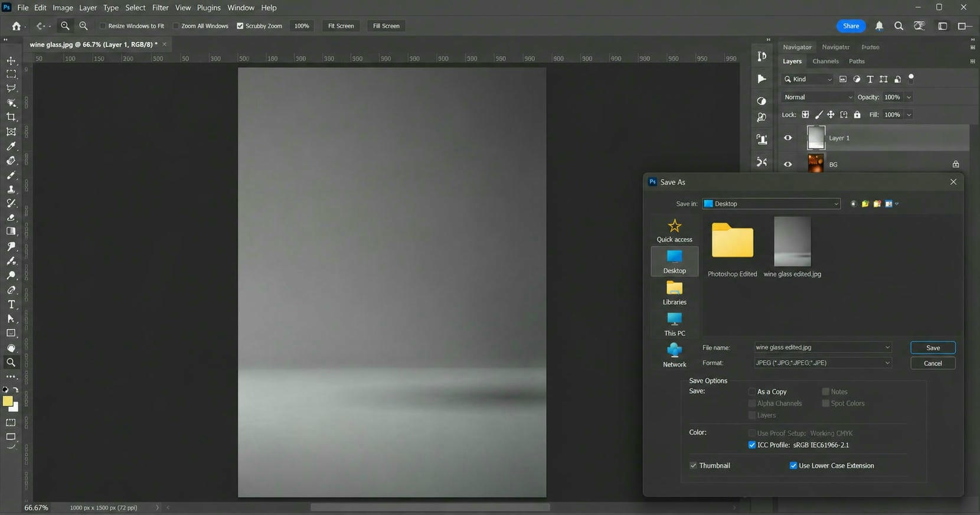Lock transparent pixels on layer
This screenshot has height=515, width=980.
tap(805, 115)
